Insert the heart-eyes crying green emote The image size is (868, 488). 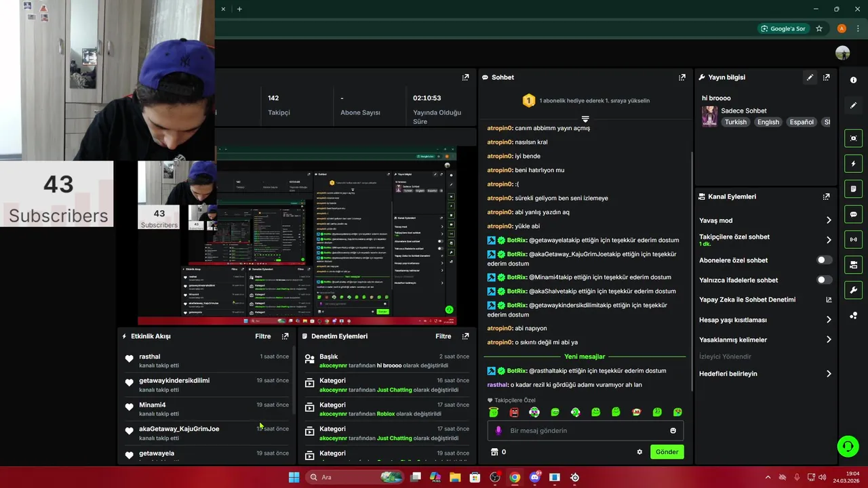coord(677,412)
